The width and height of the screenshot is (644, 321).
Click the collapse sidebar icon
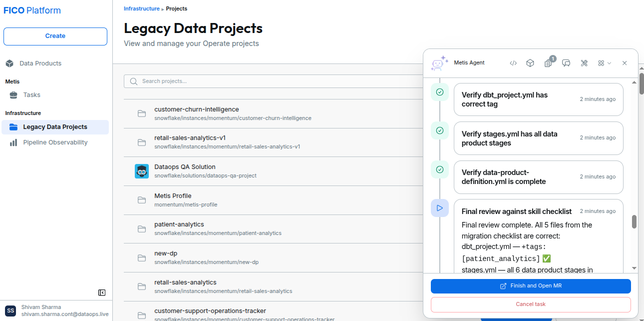pos(102,292)
